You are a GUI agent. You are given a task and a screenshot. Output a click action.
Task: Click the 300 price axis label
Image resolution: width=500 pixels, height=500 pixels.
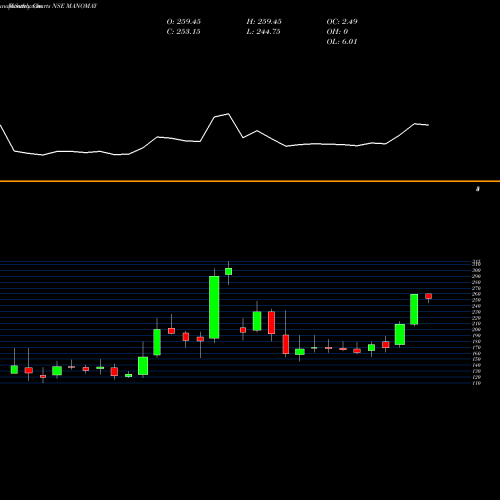pyautogui.click(x=476, y=270)
